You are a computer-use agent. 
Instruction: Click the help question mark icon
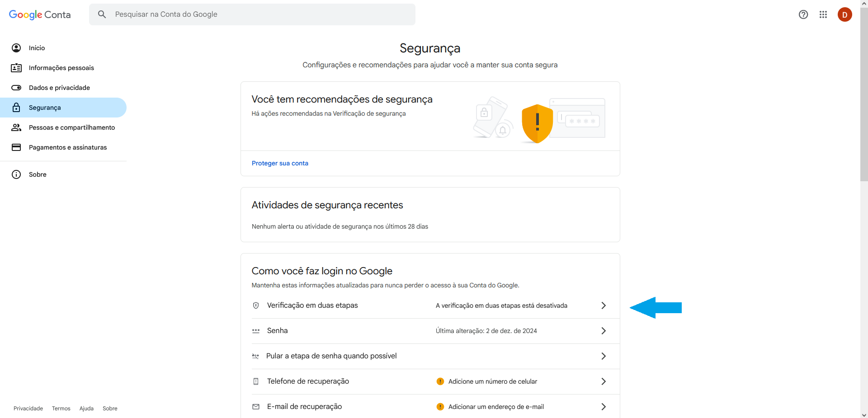click(x=803, y=14)
